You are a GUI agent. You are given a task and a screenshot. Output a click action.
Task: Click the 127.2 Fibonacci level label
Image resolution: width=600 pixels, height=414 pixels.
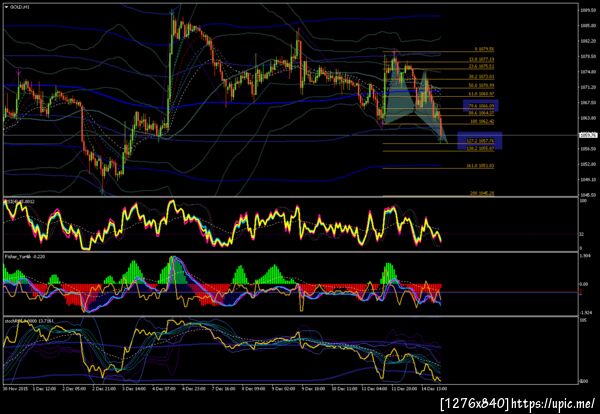(480, 141)
